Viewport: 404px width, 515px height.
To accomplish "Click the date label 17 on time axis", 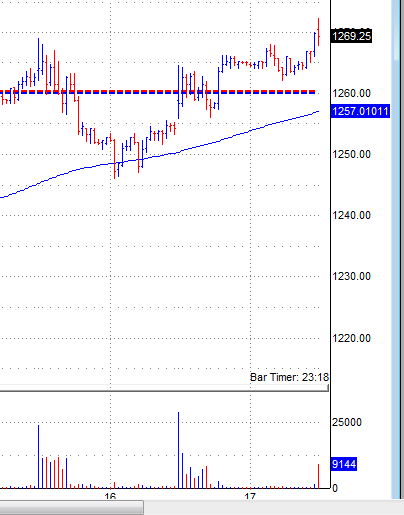I will [250, 496].
